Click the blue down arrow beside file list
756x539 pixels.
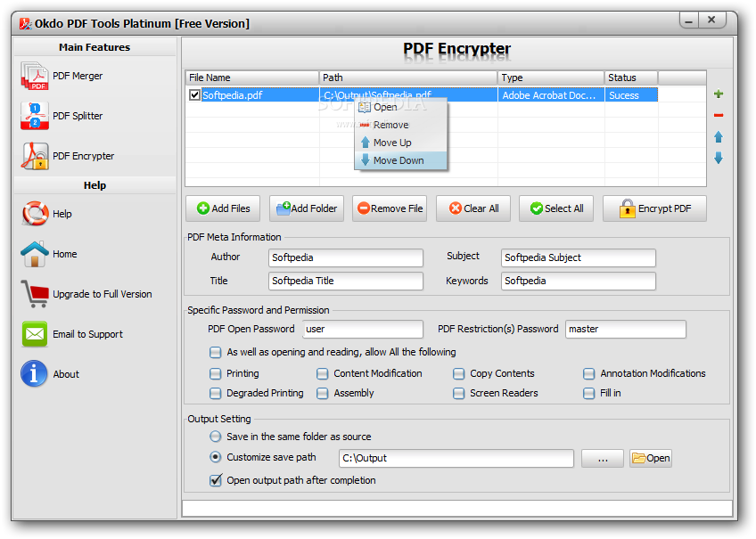tap(719, 158)
